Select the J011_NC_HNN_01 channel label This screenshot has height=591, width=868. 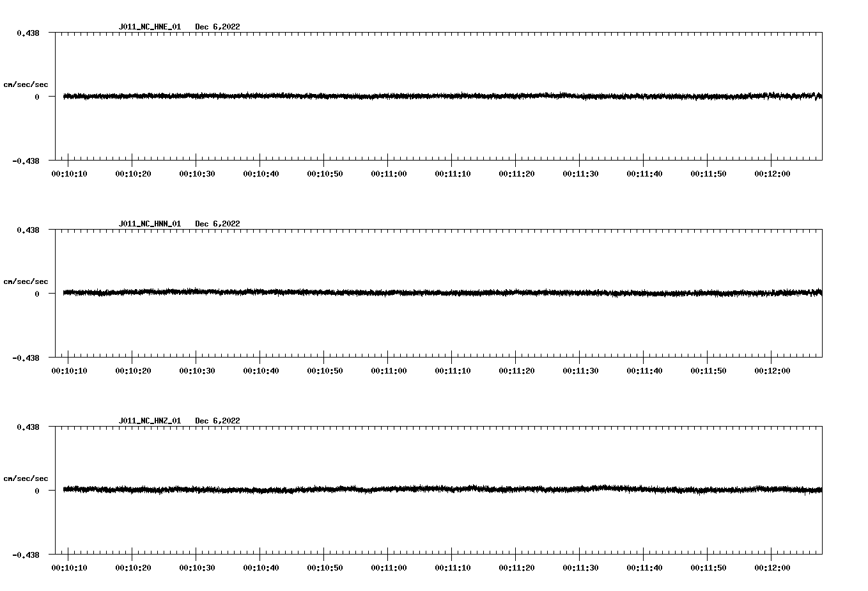tap(149, 224)
